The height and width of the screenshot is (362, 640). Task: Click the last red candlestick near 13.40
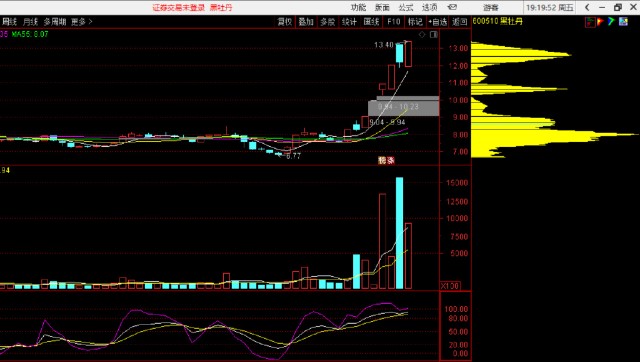(x=408, y=54)
